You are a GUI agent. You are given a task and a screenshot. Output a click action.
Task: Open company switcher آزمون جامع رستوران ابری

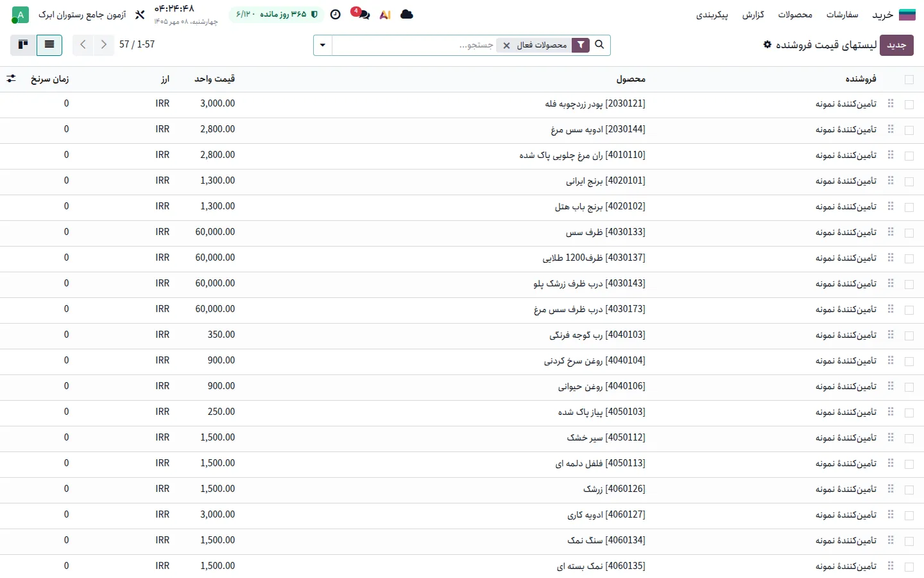(x=82, y=14)
